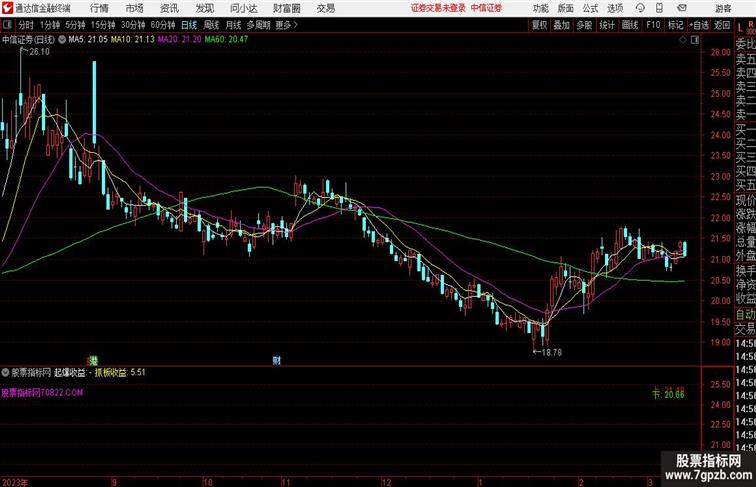Click the 证券交易未登录 login link

pyautogui.click(x=438, y=8)
